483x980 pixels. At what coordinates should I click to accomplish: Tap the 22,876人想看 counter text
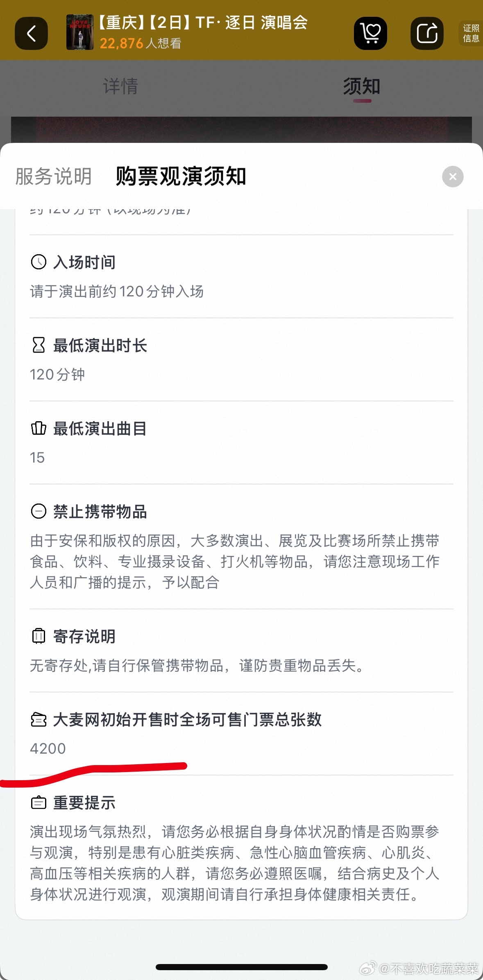pyautogui.click(x=141, y=43)
